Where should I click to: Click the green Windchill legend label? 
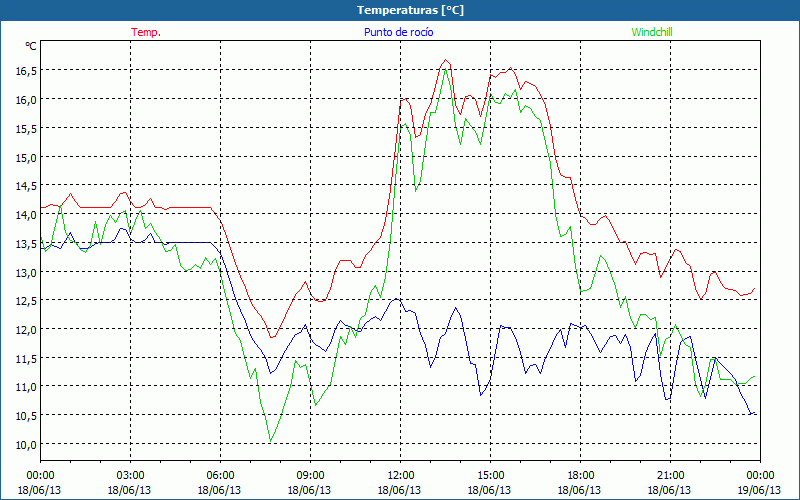click(x=652, y=32)
